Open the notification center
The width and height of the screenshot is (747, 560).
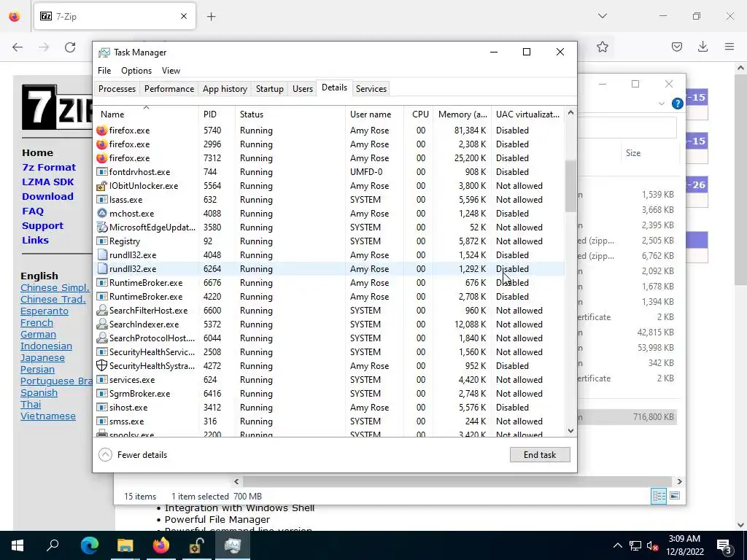pos(724,545)
